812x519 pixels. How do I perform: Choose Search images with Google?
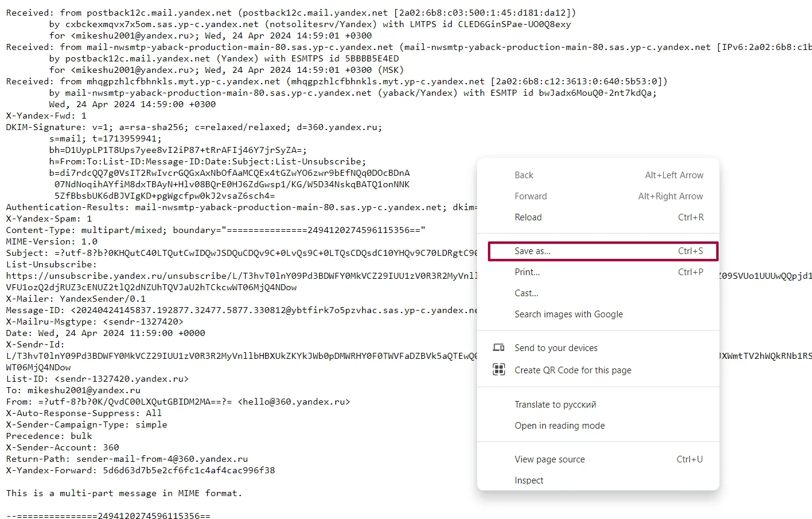(x=598, y=314)
